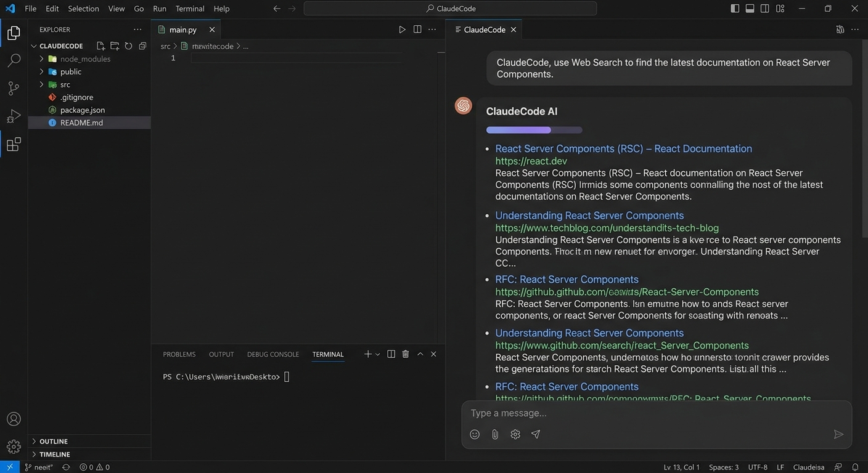
Task: Click the errors and warnings count
Action: pos(94,467)
